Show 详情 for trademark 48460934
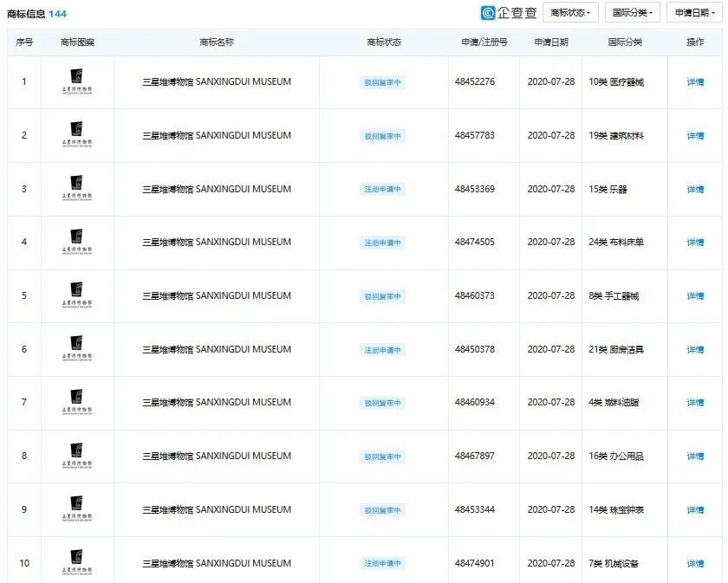728x583 pixels. click(695, 403)
